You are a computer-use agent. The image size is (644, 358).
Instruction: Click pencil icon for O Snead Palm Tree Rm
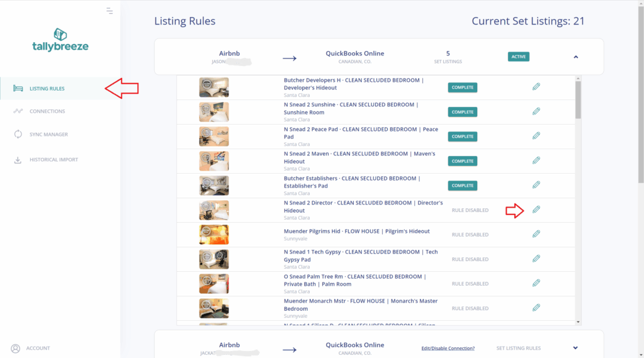(x=536, y=283)
